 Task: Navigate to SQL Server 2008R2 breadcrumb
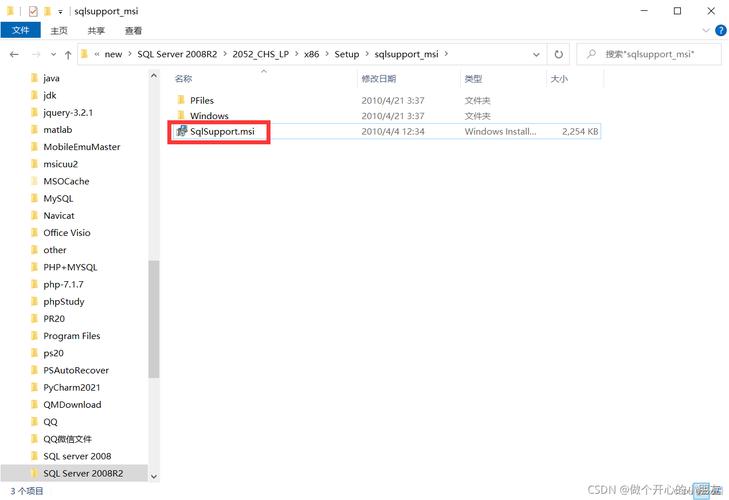(177, 54)
